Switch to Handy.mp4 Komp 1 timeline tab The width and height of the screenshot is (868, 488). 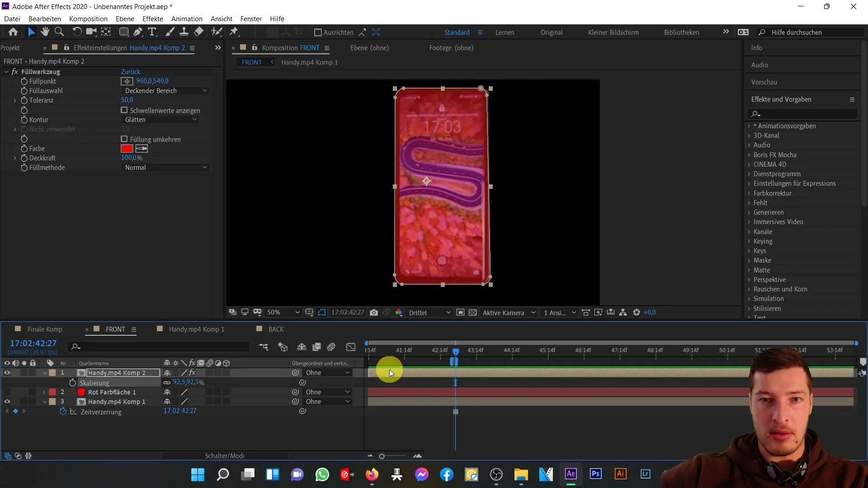(x=197, y=329)
